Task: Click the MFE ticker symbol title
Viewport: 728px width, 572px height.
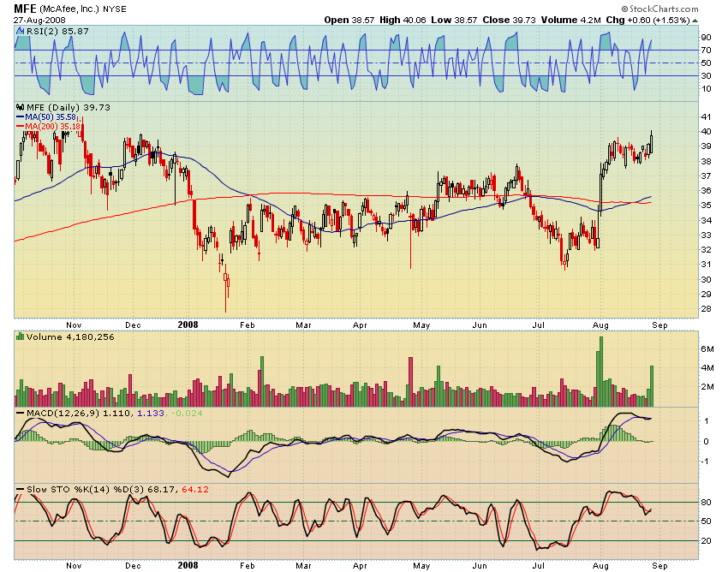Action: click(x=25, y=9)
